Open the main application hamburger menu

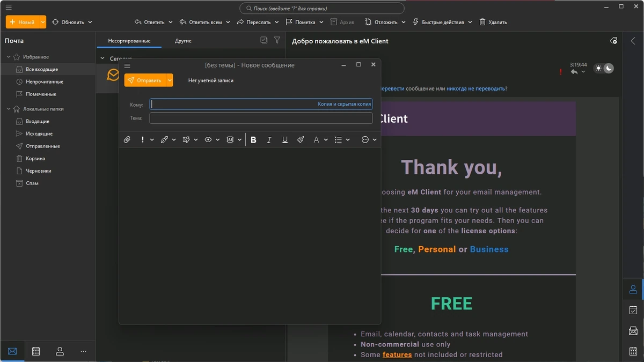point(9,8)
